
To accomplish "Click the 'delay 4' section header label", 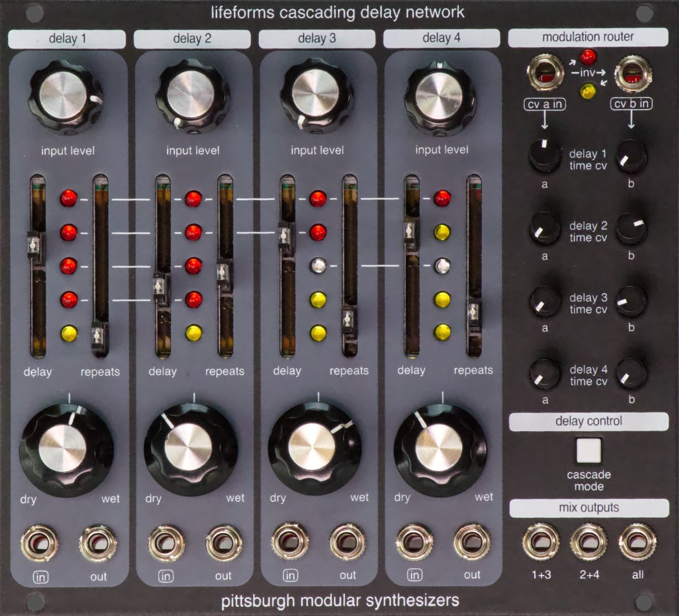I will pyautogui.click(x=441, y=38).
